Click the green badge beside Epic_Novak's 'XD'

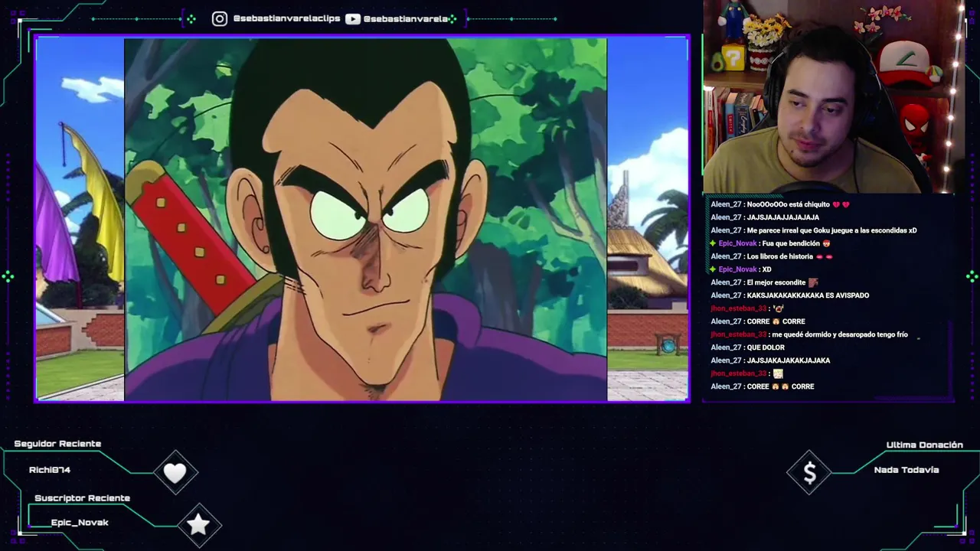713,269
